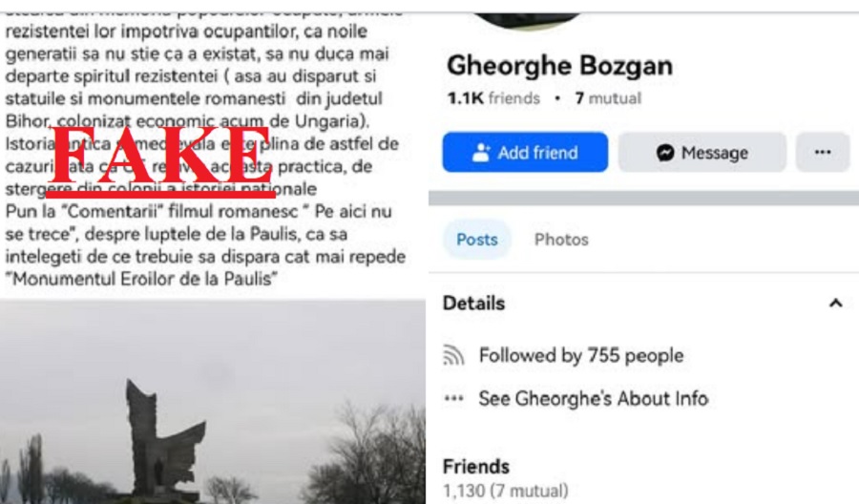Click Followed by 755 people
Viewport: 859px width, 504px height.
coord(581,355)
